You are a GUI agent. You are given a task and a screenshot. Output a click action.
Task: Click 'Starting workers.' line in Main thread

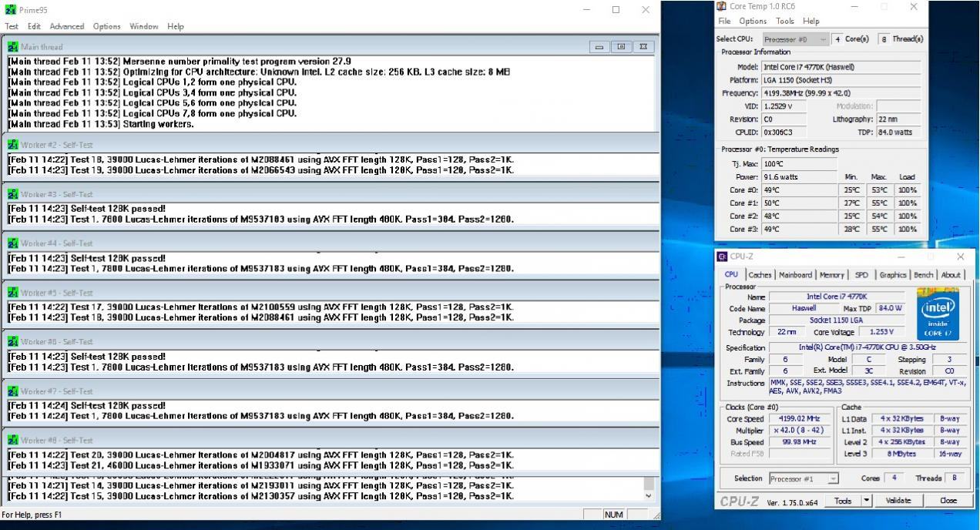101,124
